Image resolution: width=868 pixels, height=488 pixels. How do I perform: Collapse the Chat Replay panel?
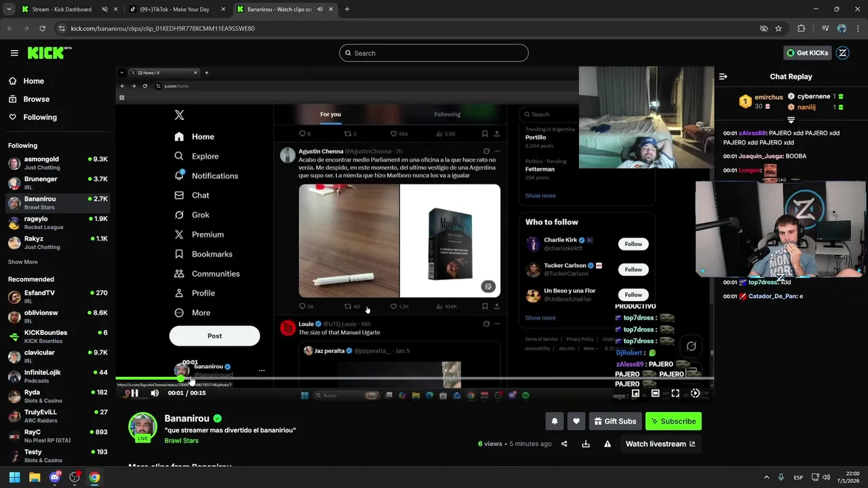(723, 77)
